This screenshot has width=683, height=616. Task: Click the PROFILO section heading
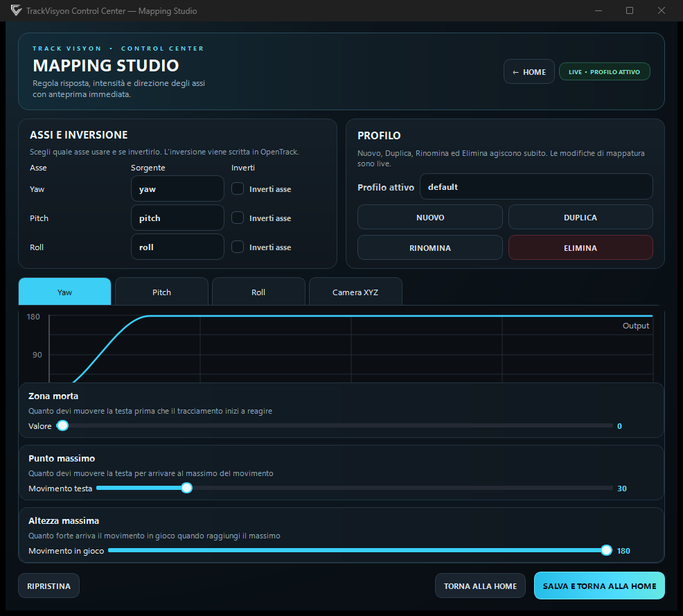point(379,136)
